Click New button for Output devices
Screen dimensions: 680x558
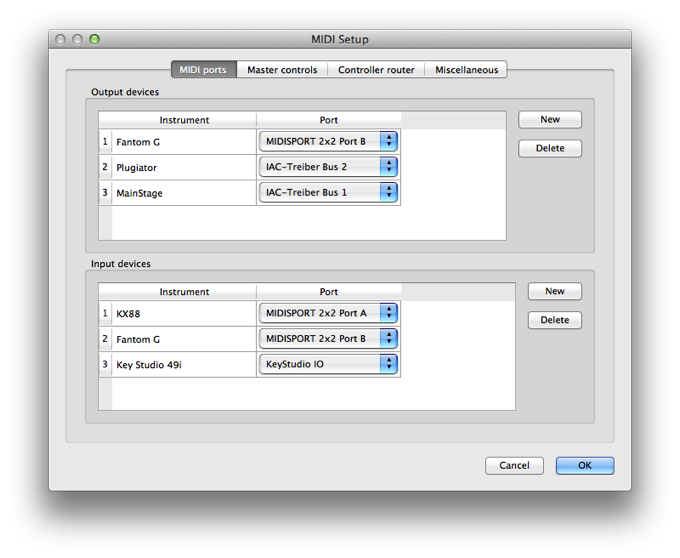[550, 120]
